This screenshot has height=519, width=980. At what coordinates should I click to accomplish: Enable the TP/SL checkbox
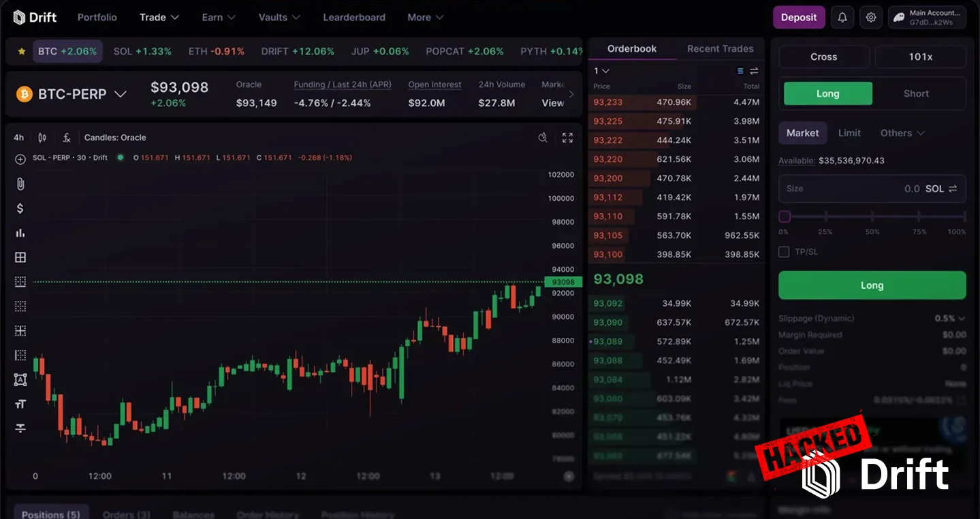point(784,252)
